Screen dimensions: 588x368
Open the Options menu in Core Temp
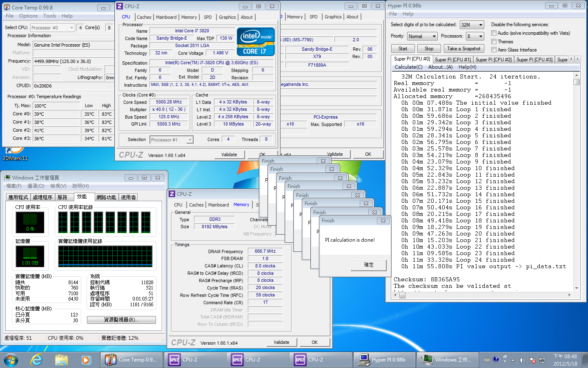click(29, 16)
